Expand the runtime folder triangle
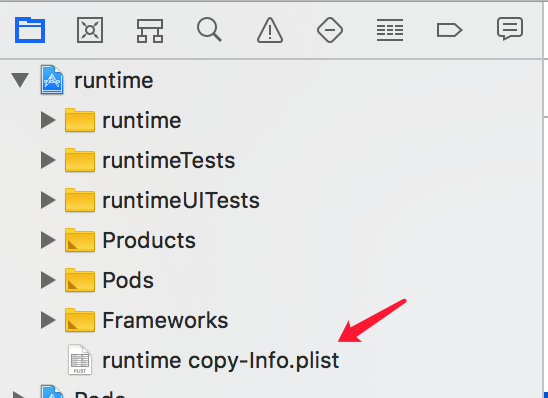This screenshot has width=548, height=398. coord(48,120)
